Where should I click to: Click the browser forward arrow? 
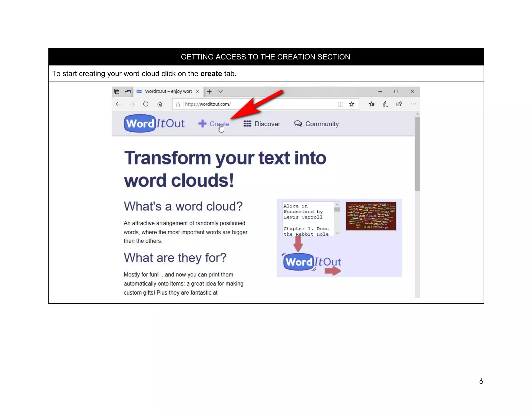coord(132,104)
